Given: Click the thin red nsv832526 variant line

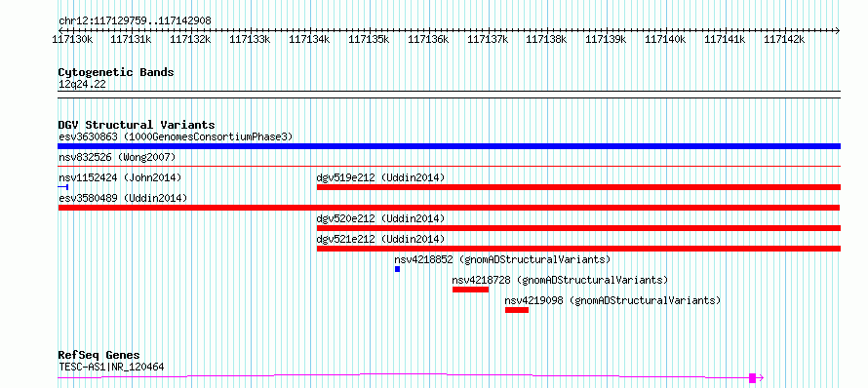Looking at the screenshot, I should pyautogui.click(x=449, y=166).
